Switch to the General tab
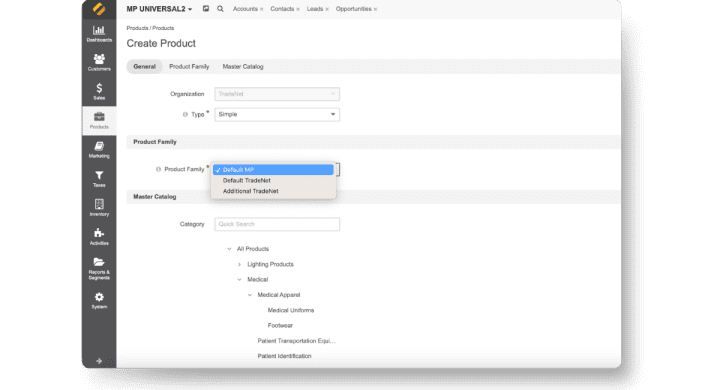The width and height of the screenshot is (720, 390). 144,67
